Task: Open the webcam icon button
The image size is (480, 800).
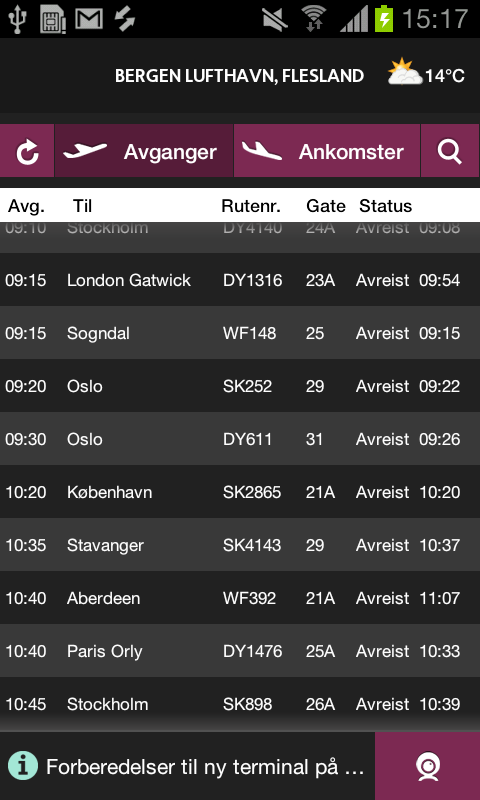Action: (427, 766)
